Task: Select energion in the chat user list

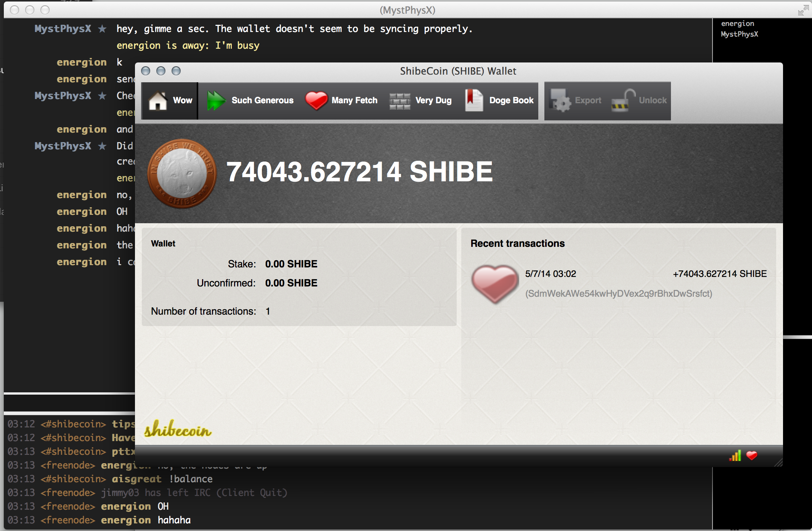Action: [737, 24]
